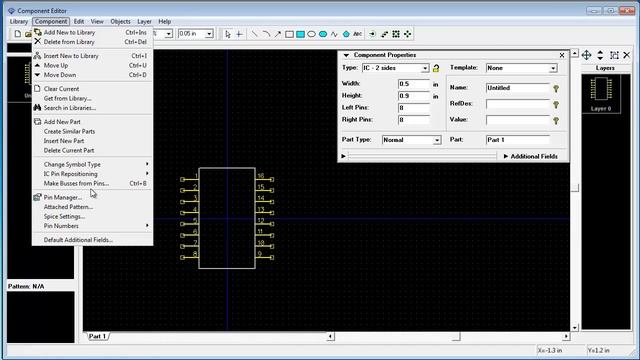
Task: Open the Objects menu
Action: [120, 21]
